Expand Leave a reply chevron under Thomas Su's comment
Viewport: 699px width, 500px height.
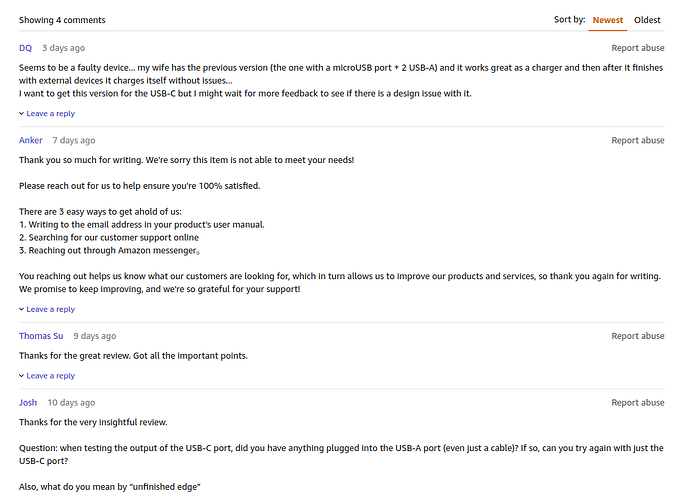[x=21, y=376]
